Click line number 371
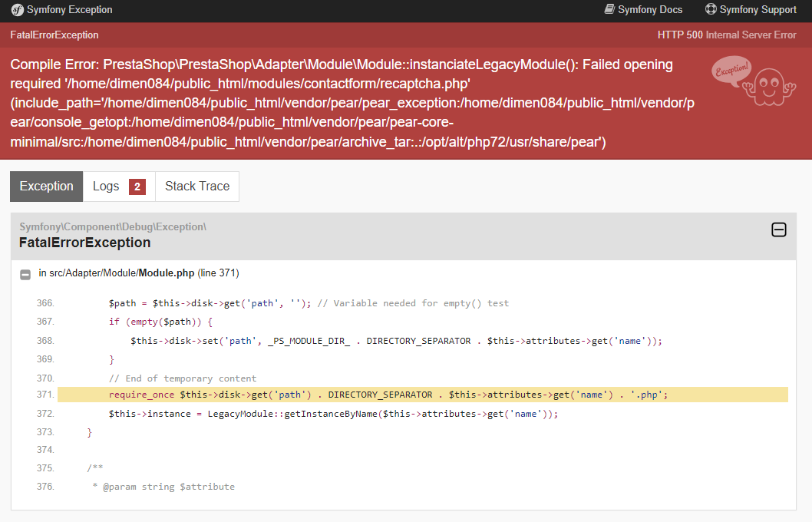 click(45, 395)
